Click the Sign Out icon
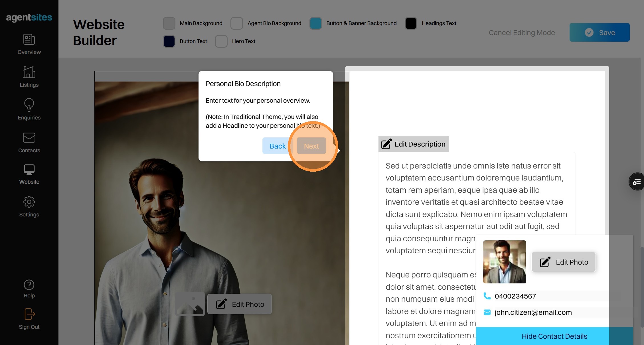Image resolution: width=644 pixels, height=345 pixels. pos(29,314)
